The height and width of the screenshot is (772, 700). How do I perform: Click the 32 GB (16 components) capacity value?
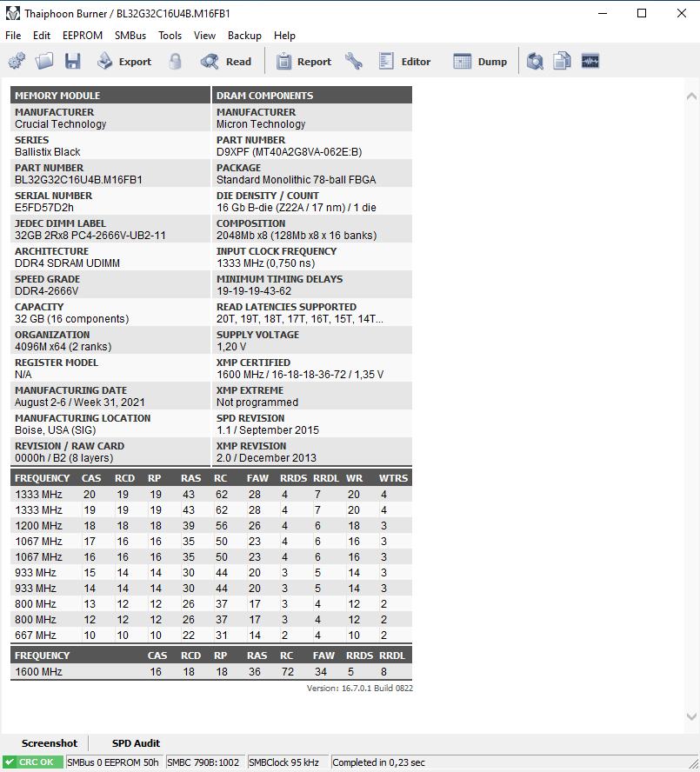pos(71,318)
